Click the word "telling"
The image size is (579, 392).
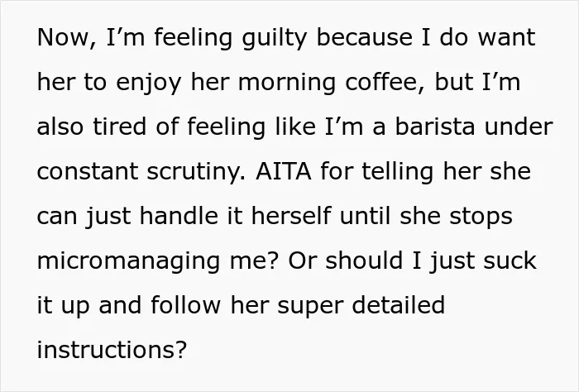pyautogui.click(x=397, y=173)
